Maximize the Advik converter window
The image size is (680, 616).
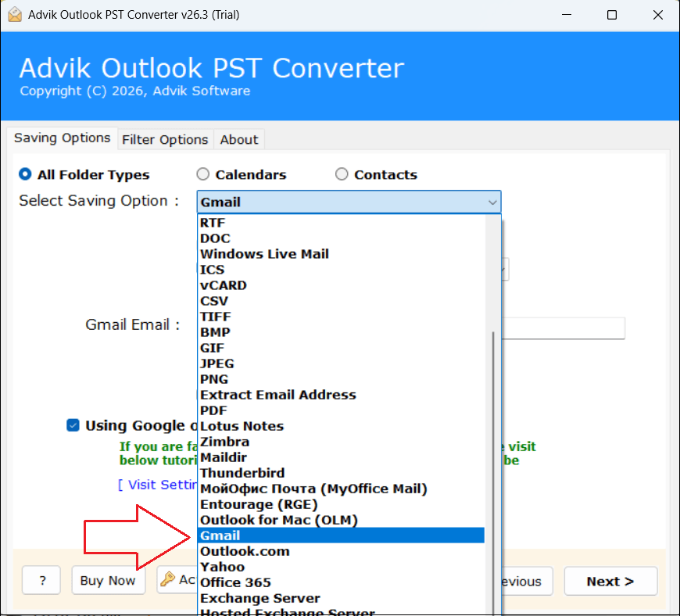coord(612,15)
